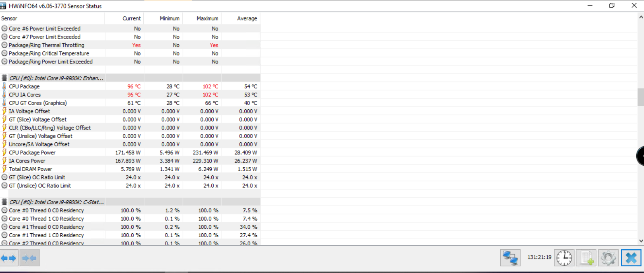Click the Total DRAM Power lightning icon

(x=4, y=169)
